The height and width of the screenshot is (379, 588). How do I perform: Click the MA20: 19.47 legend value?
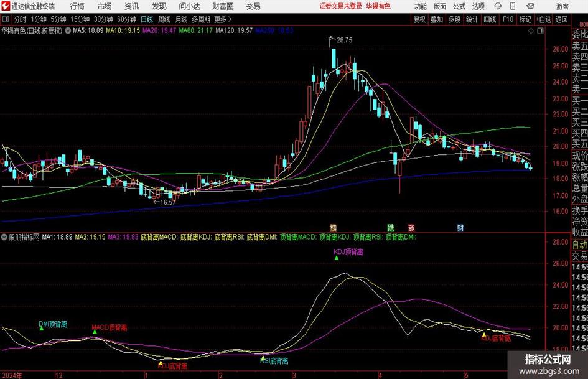159,30
